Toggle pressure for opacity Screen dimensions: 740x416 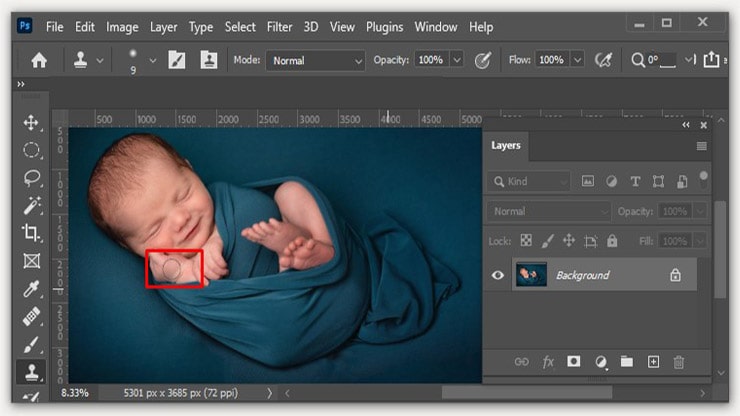pyautogui.click(x=482, y=60)
